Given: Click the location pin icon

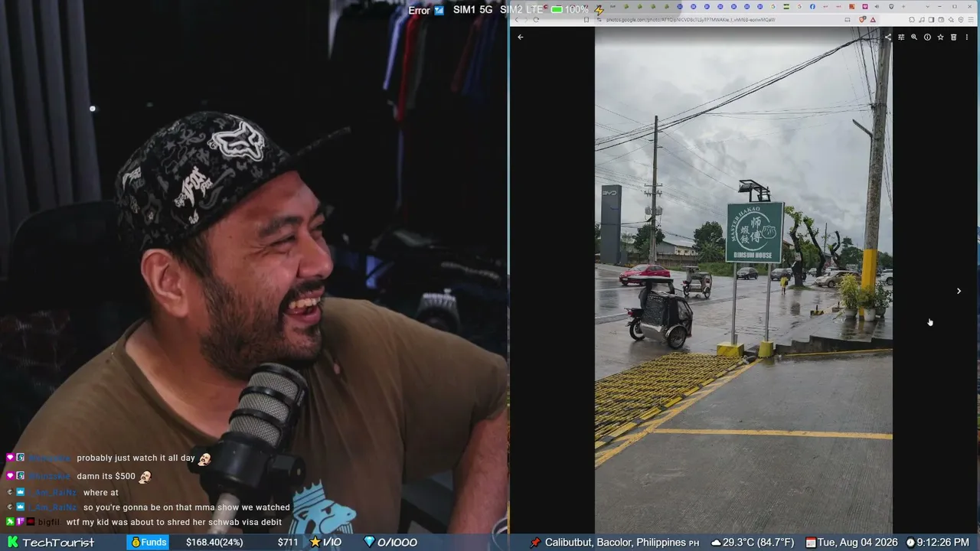Looking at the screenshot, I should (535, 543).
